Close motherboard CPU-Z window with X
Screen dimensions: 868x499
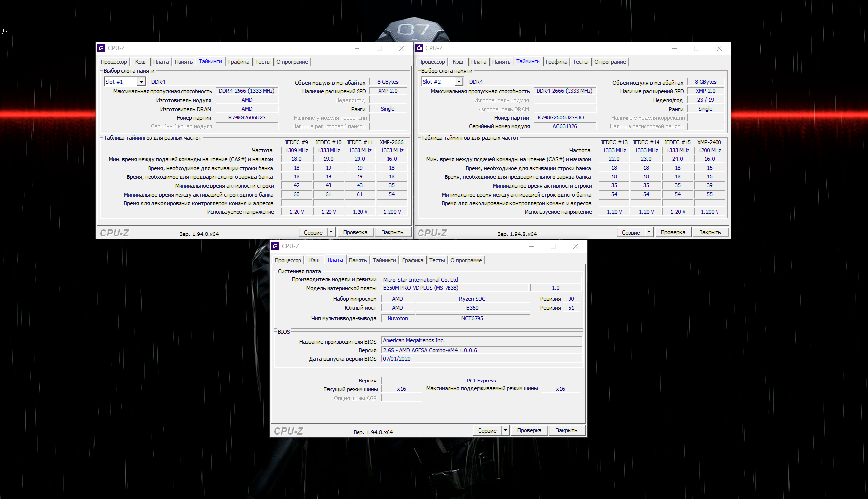tap(576, 246)
